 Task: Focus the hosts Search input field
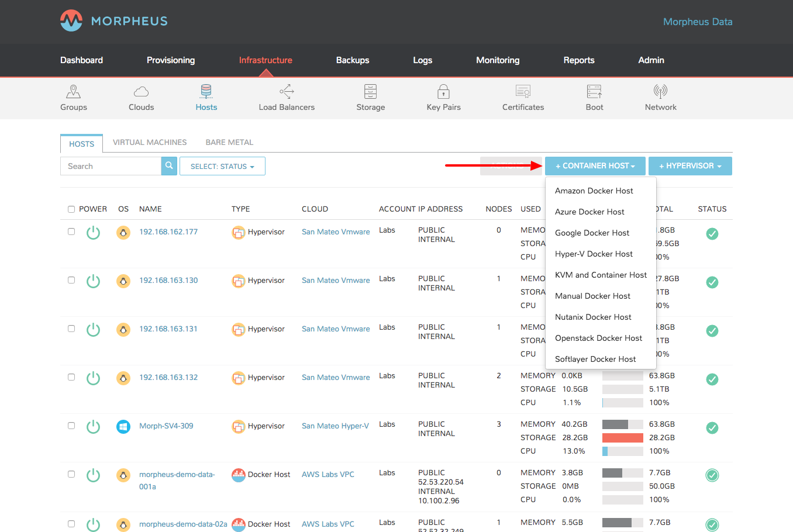point(111,166)
